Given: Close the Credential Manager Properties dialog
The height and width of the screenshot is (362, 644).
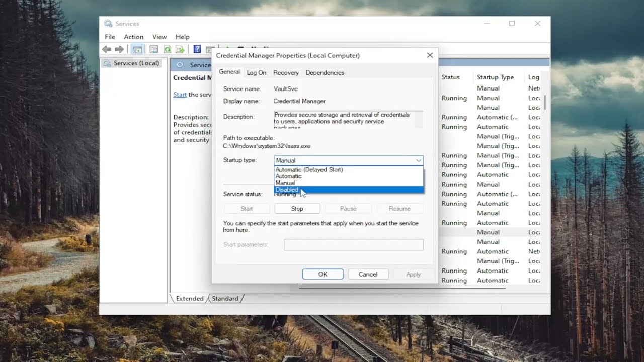Looking at the screenshot, I should [430, 55].
